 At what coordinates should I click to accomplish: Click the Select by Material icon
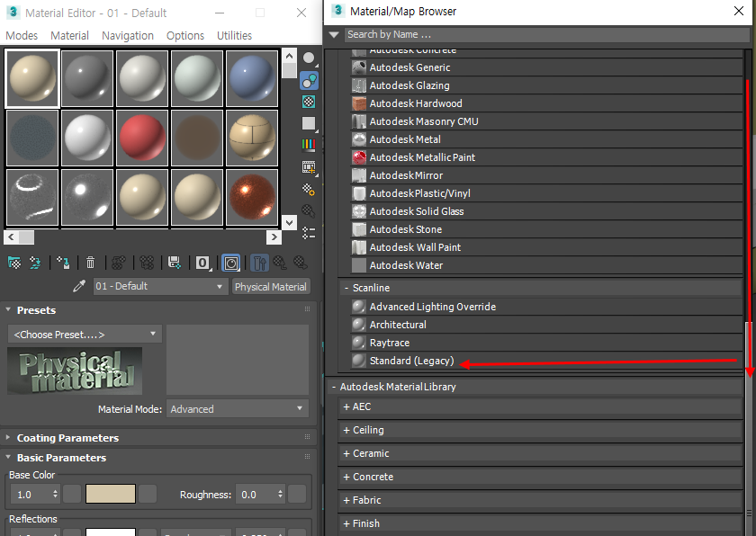point(309,211)
